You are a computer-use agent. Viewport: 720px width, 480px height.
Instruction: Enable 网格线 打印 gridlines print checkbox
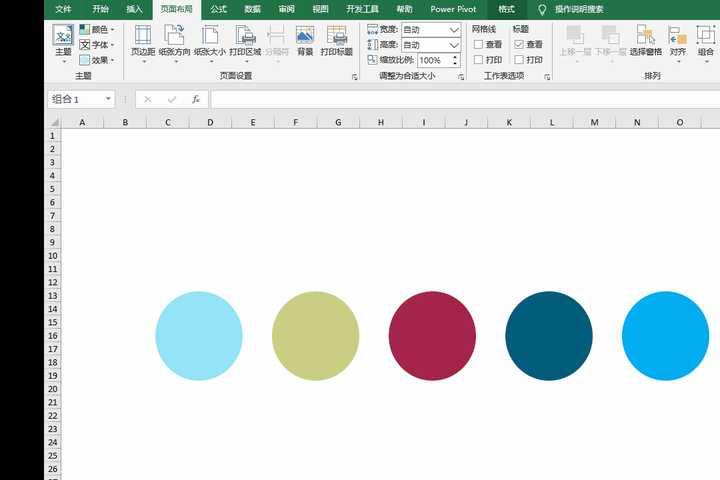click(478, 60)
